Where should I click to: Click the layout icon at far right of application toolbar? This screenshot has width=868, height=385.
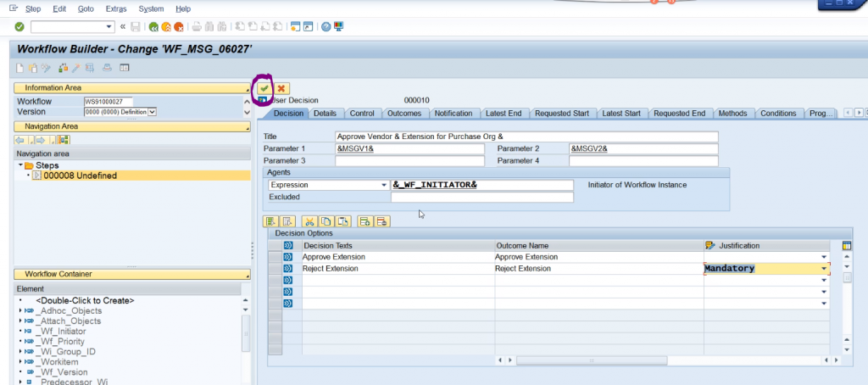tap(125, 68)
